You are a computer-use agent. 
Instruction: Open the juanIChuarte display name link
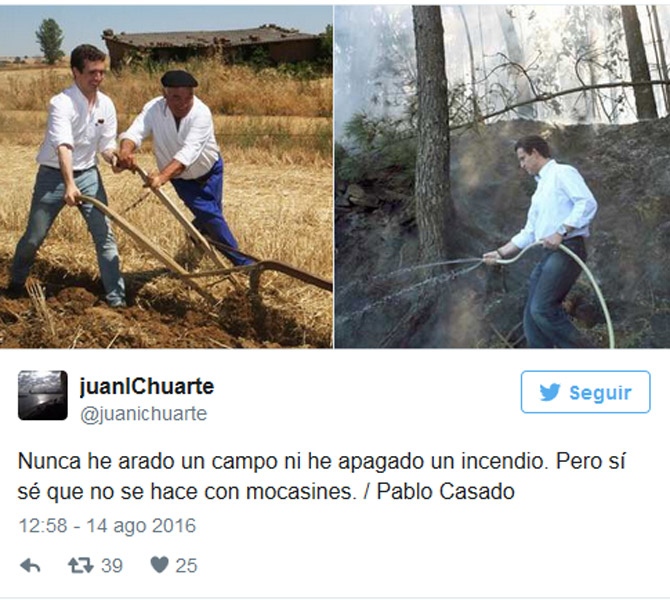tap(147, 386)
